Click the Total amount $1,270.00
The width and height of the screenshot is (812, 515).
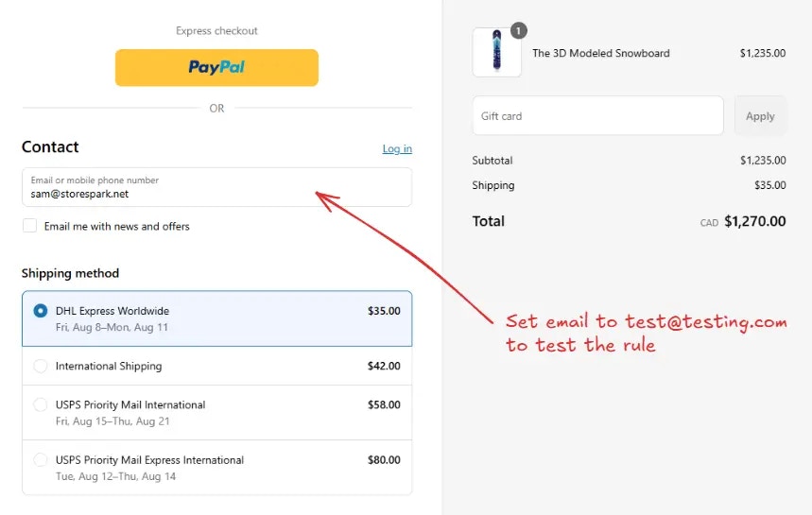754,221
